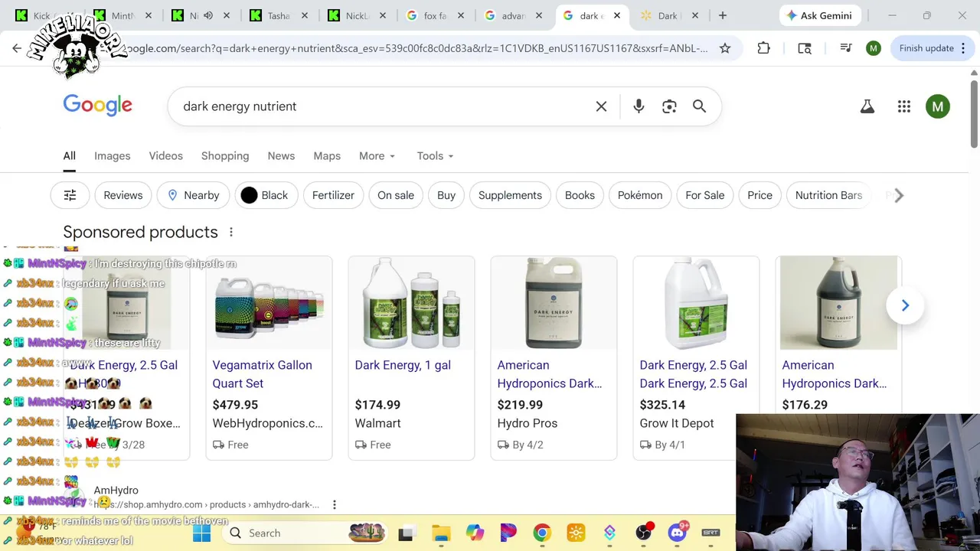
Task: Switch to the 'fox fa' browser tab
Action: (x=434, y=15)
